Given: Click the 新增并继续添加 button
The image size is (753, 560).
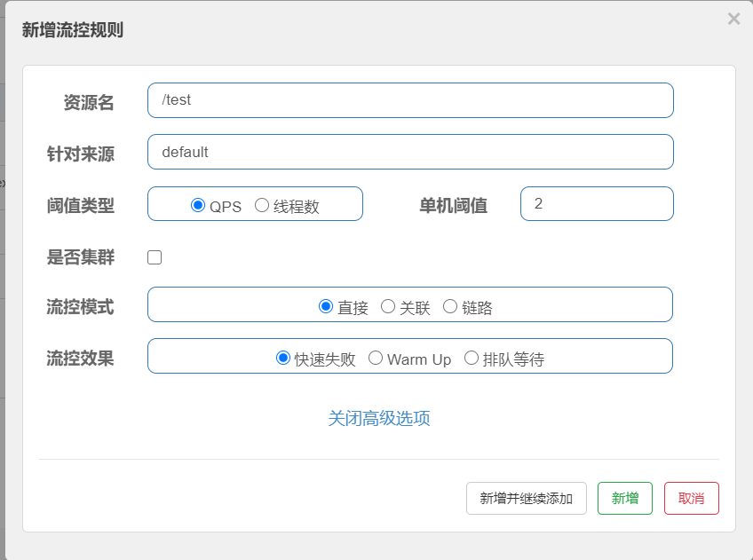Looking at the screenshot, I should click(527, 498).
